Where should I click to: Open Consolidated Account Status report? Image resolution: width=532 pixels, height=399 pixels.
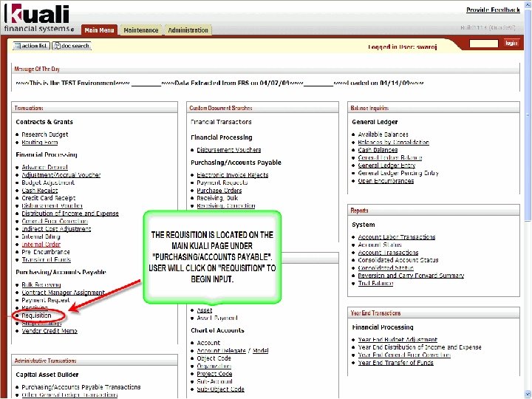coord(398,260)
